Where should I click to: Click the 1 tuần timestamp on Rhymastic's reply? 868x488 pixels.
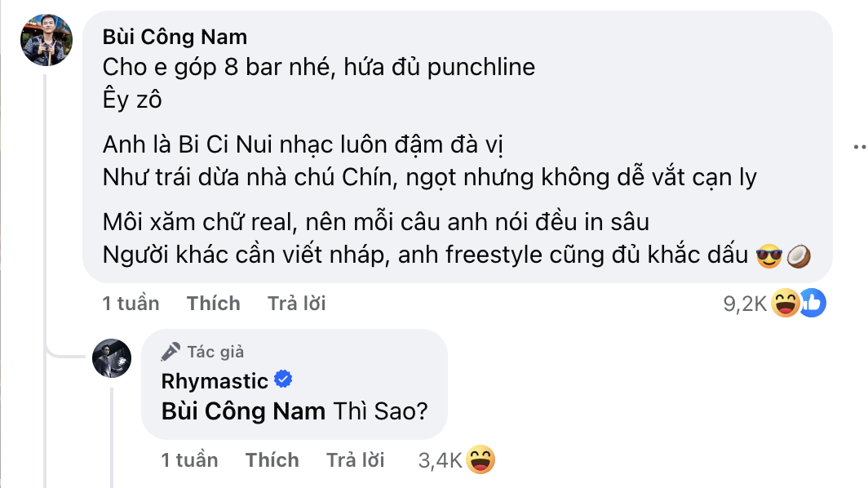point(189,460)
